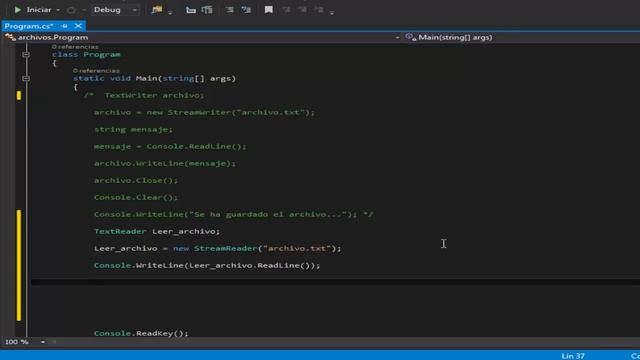Click the green Iniciar start button
Image resolution: width=640 pixels, height=360 pixels.
click(33, 10)
